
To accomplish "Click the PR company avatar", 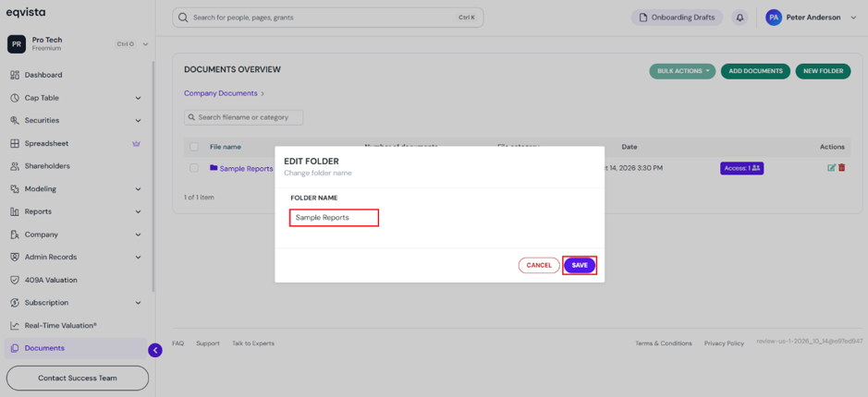I will (17, 44).
